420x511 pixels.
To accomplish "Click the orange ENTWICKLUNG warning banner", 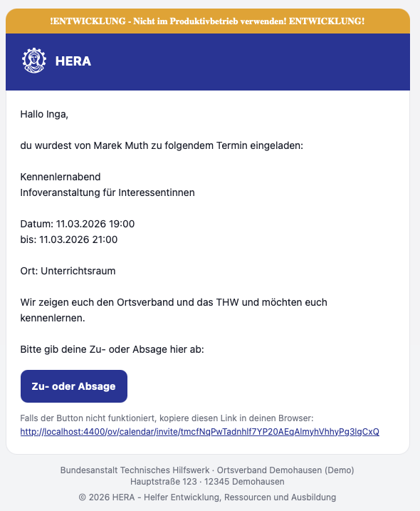I will click(208, 21).
